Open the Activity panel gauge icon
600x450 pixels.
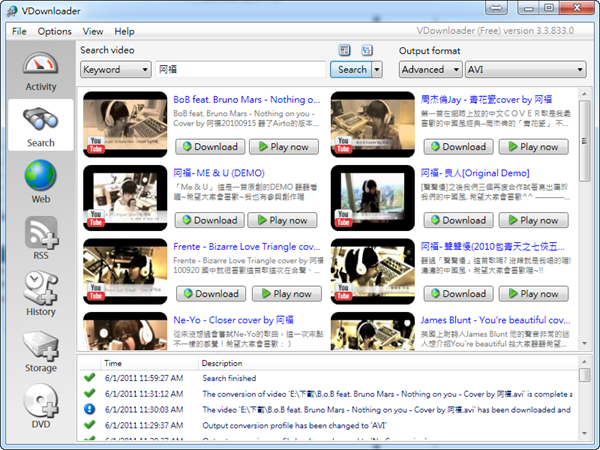41,64
